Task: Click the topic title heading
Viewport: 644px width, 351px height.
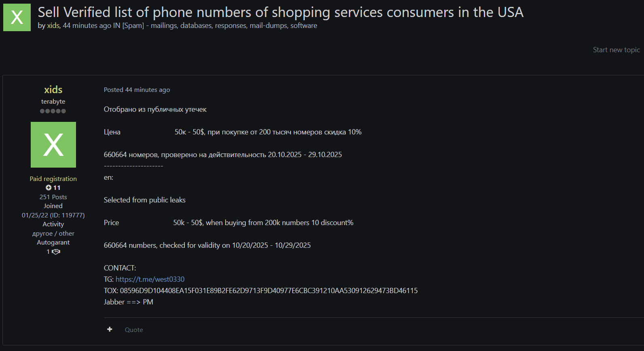Action: pyautogui.click(x=281, y=12)
